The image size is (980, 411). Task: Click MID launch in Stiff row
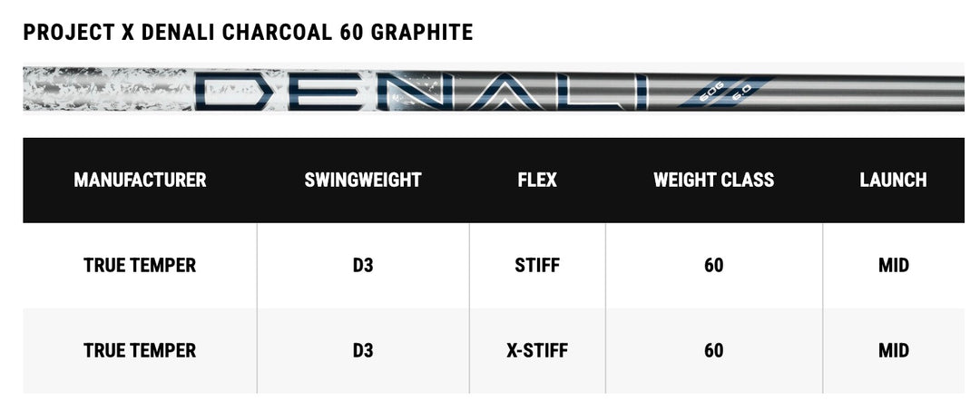[894, 265]
